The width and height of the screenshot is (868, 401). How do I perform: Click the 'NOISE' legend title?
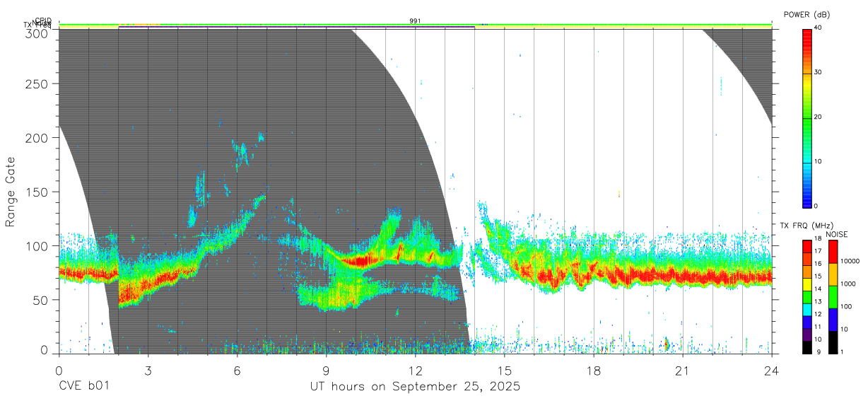click(x=836, y=234)
